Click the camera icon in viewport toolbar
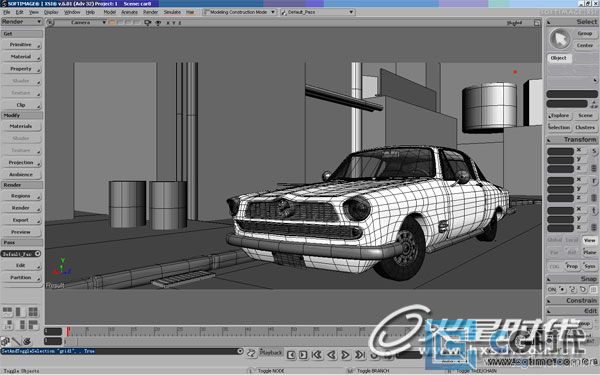 (148, 23)
